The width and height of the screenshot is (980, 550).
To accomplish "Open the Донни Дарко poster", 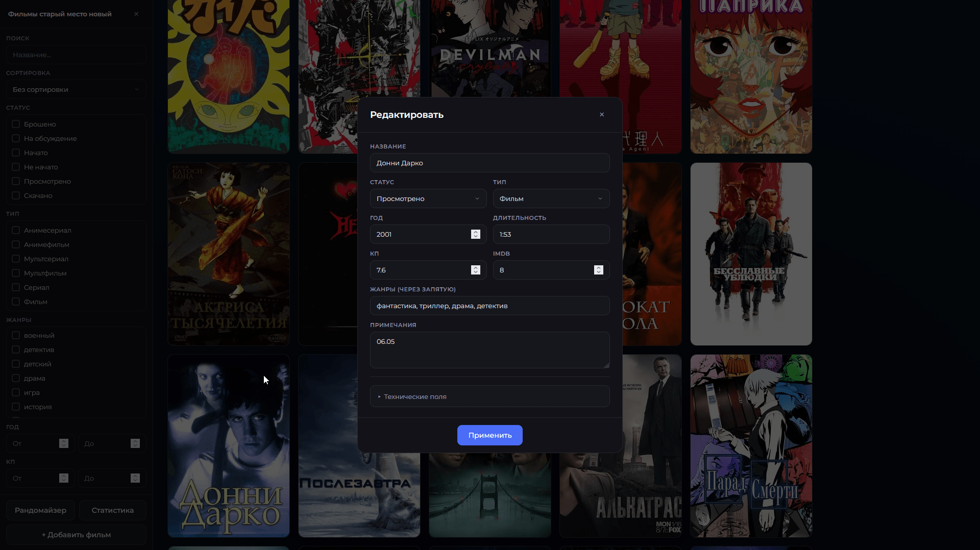I will 229,446.
